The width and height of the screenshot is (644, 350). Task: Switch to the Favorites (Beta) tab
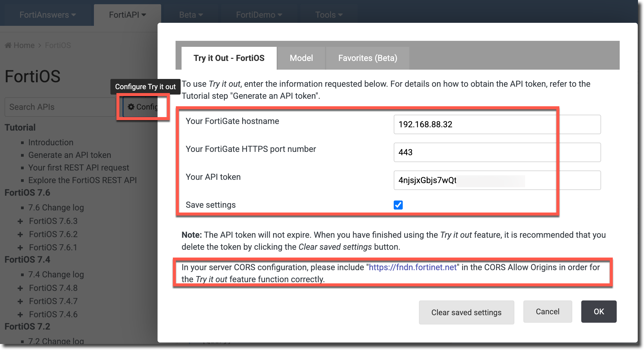click(367, 58)
